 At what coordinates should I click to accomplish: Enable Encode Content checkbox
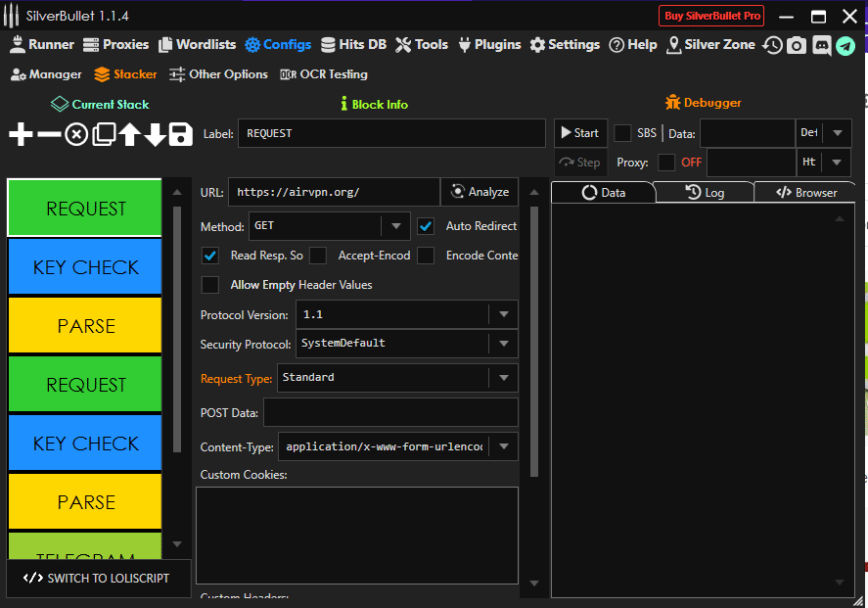coord(426,256)
